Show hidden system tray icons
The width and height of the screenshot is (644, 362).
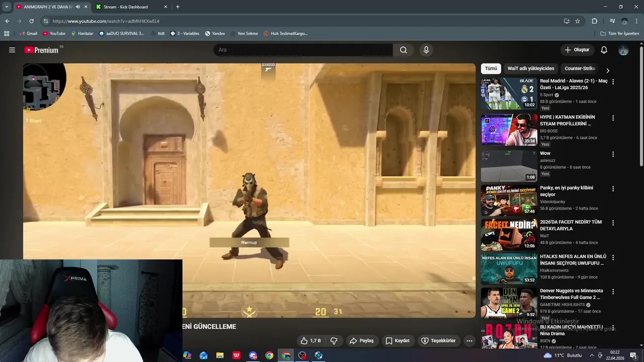(x=592, y=355)
